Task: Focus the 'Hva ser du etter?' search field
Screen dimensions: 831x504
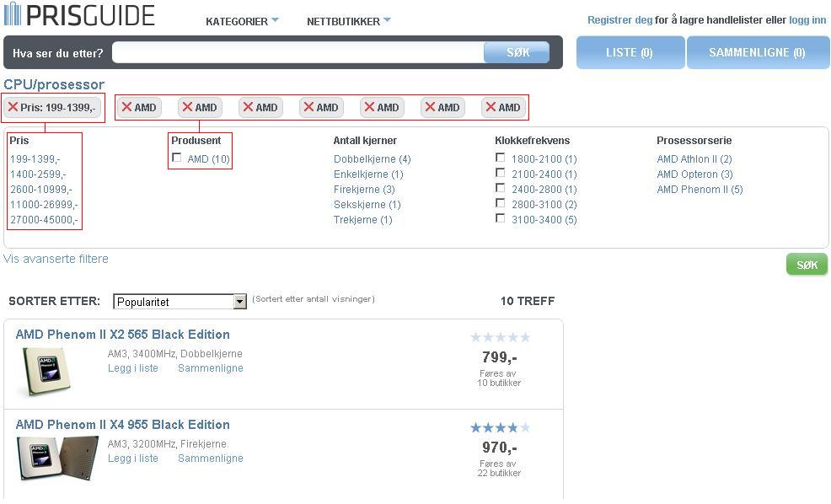Action: [x=298, y=52]
